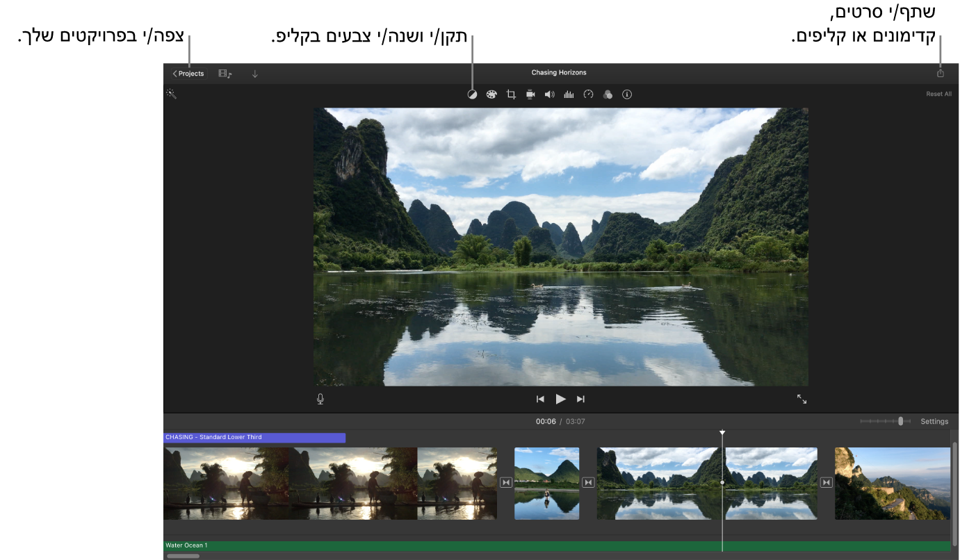Click Reset All to clear adjustments
The image size is (960, 560).
pyautogui.click(x=938, y=93)
